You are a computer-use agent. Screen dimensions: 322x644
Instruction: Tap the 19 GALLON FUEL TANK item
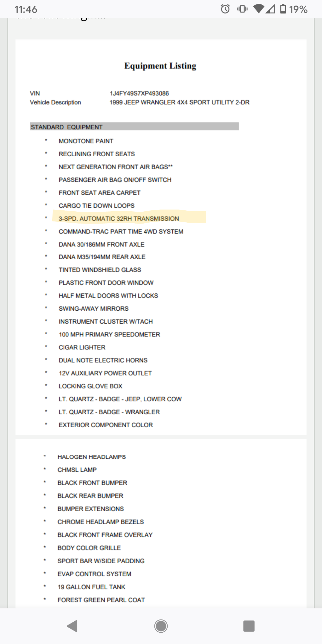click(x=91, y=587)
